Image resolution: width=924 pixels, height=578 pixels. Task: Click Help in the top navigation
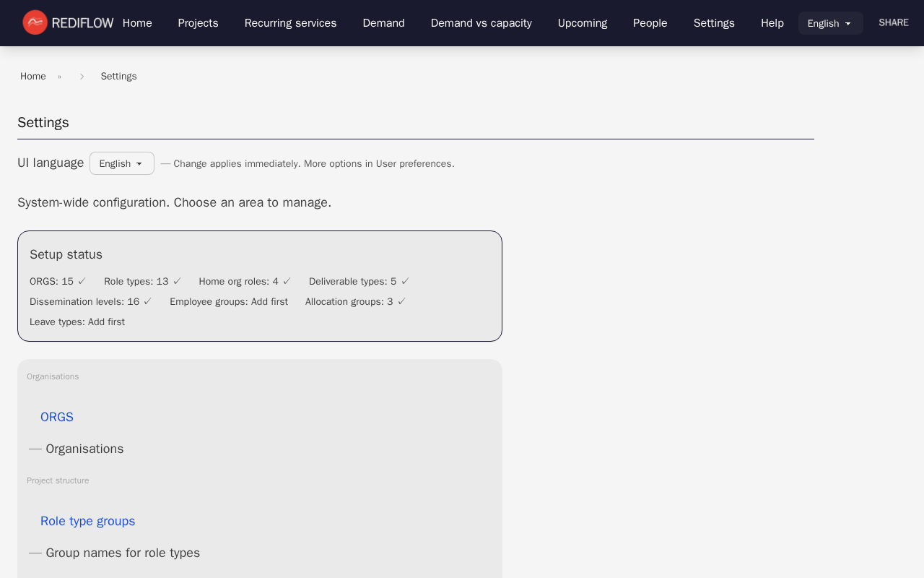772,22
